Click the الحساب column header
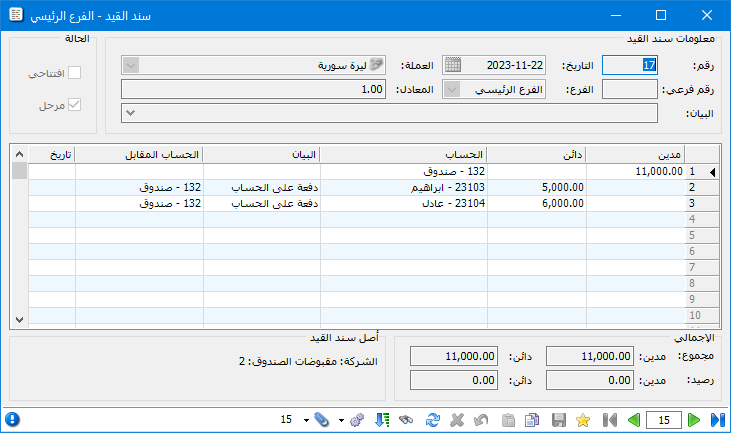The image size is (731, 433). coord(403,155)
